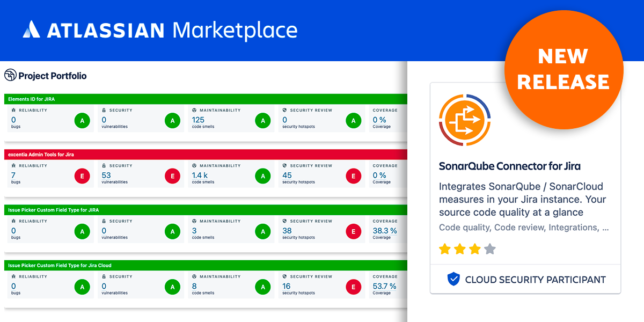Click Security A badge for Issue Picker JIRA

coord(172,232)
